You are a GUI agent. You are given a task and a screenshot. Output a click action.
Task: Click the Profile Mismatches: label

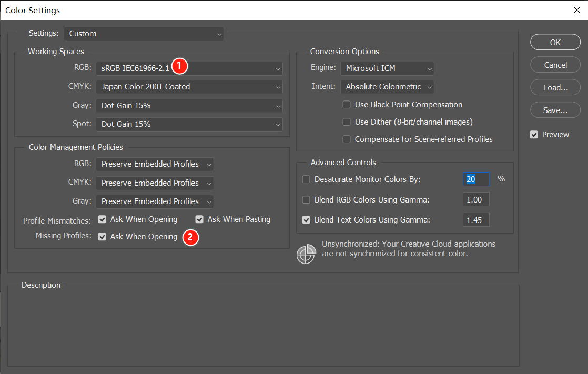point(57,221)
